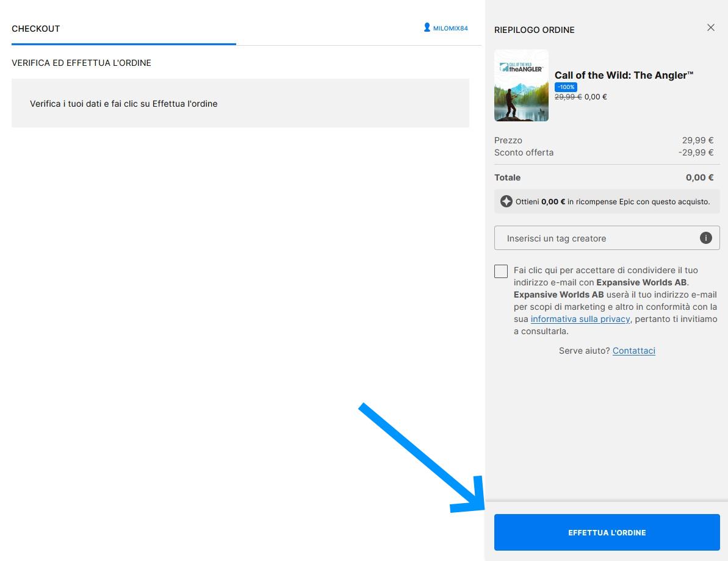The height and width of the screenshot is (561, 728).
Task: Click the Prezzo 29,99 € value
Action: (x=698, y=140)
